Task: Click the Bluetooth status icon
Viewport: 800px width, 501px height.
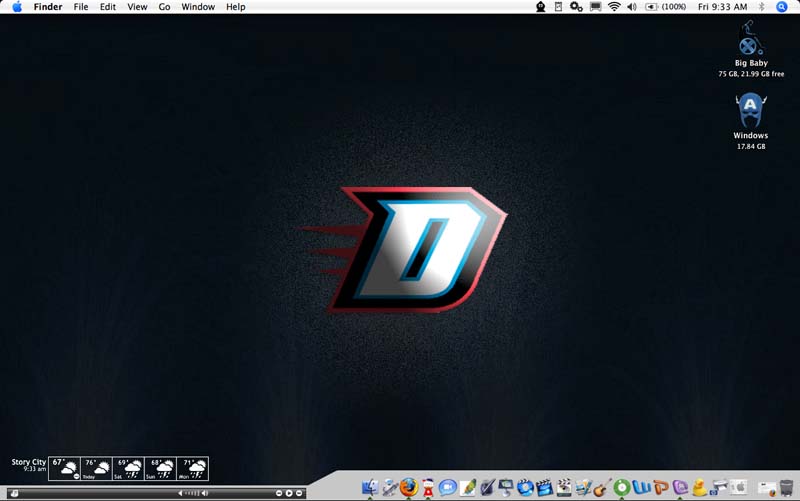Action: coord(762,7)
